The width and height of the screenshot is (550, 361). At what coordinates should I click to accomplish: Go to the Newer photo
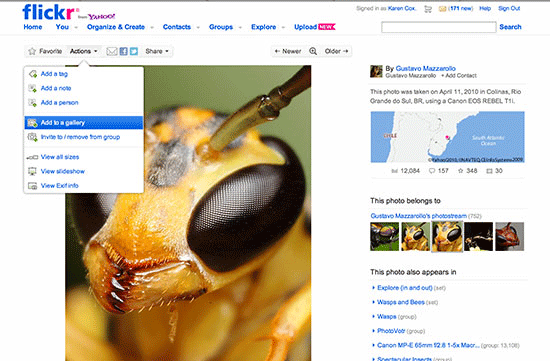click(288, 51)
